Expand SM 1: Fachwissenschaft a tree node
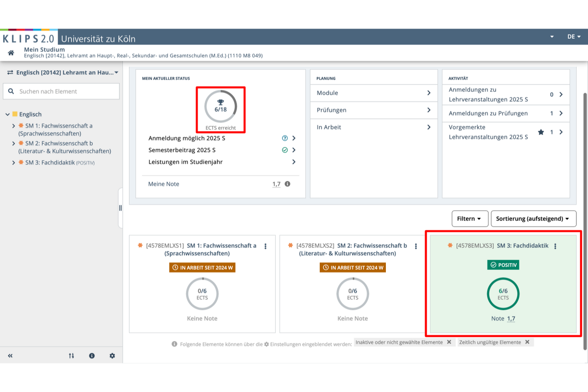The height and width of the screenshot is (392, 588). click(x=14, y=126)
